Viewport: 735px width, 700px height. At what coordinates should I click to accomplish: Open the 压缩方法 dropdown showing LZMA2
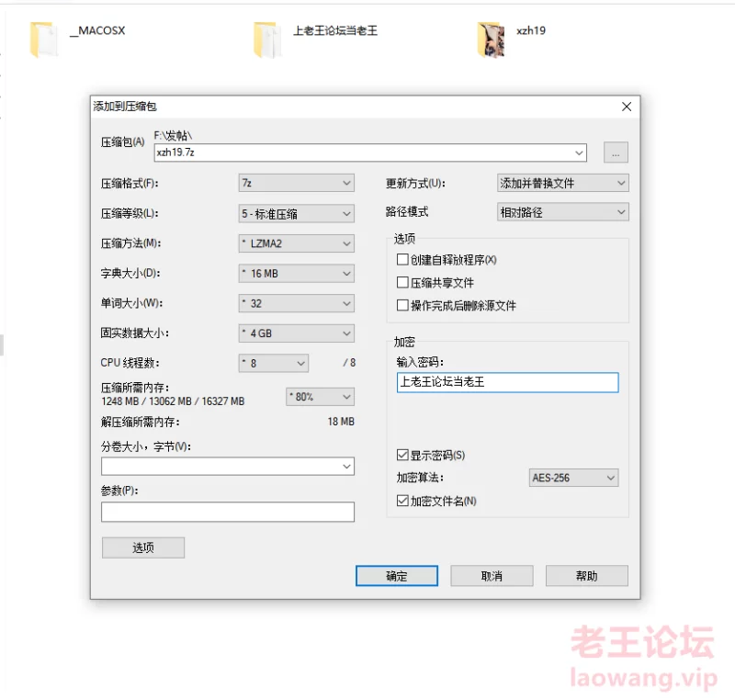(x=296, y=243)
